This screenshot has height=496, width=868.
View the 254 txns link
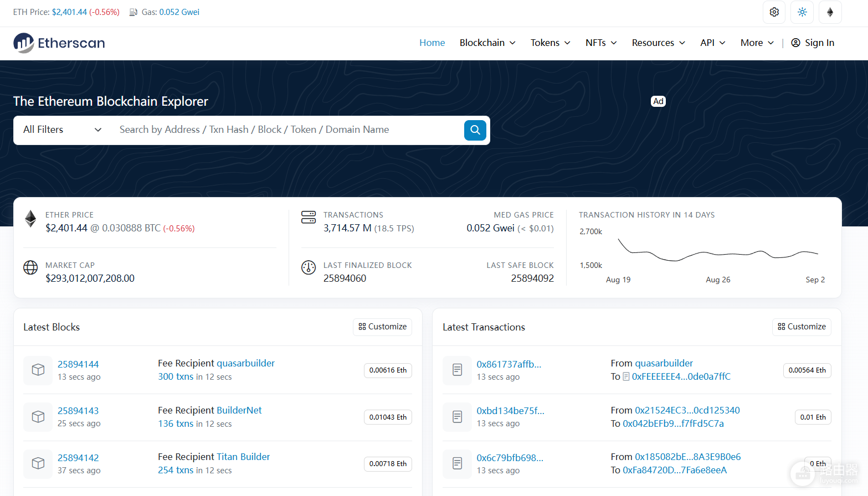tap(176, 470)
